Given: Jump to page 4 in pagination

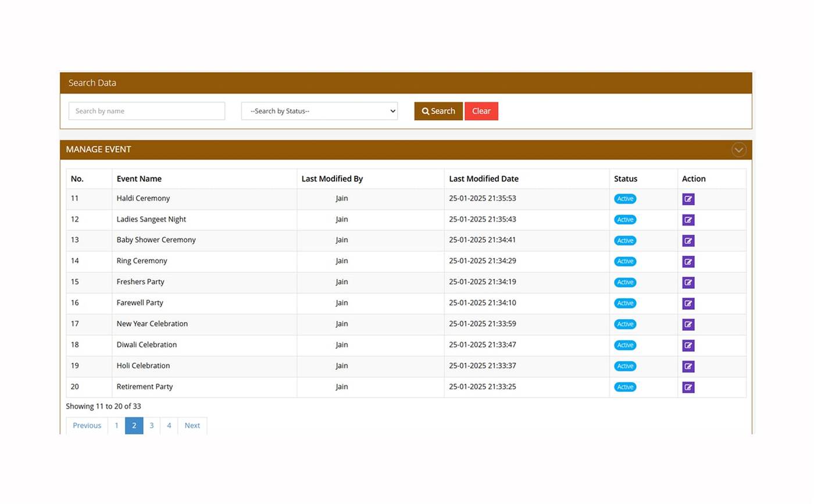Looking at the screenshot, I should click(169, 426).
